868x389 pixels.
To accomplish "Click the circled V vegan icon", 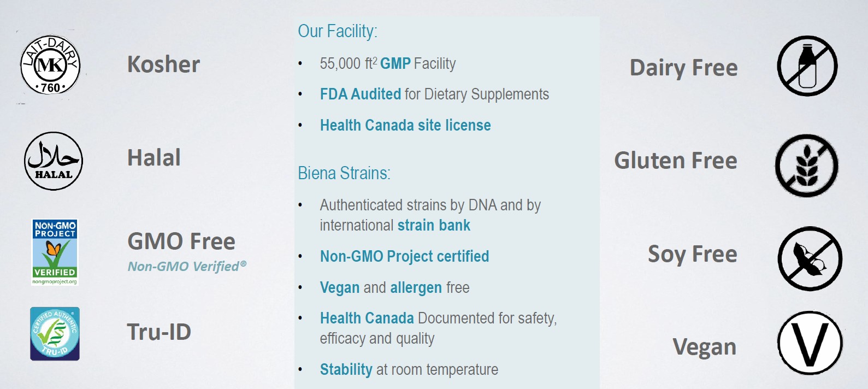I will point(810,343).
